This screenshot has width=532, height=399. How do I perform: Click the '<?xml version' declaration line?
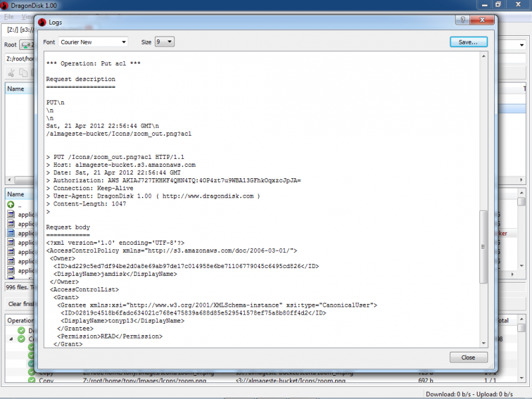point(115,243)
